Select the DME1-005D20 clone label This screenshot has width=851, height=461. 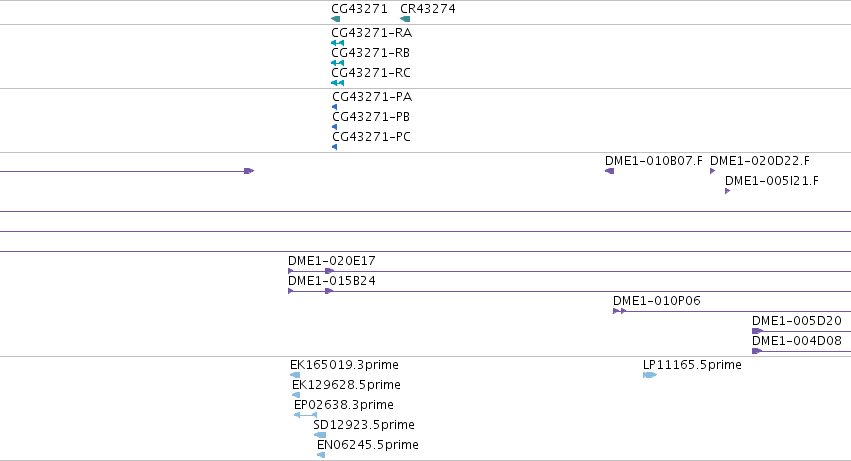tap(797, 321)
